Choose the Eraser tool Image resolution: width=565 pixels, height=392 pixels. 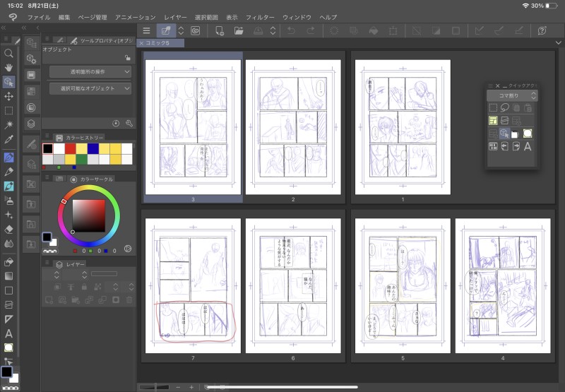click(x=8, y=229)
